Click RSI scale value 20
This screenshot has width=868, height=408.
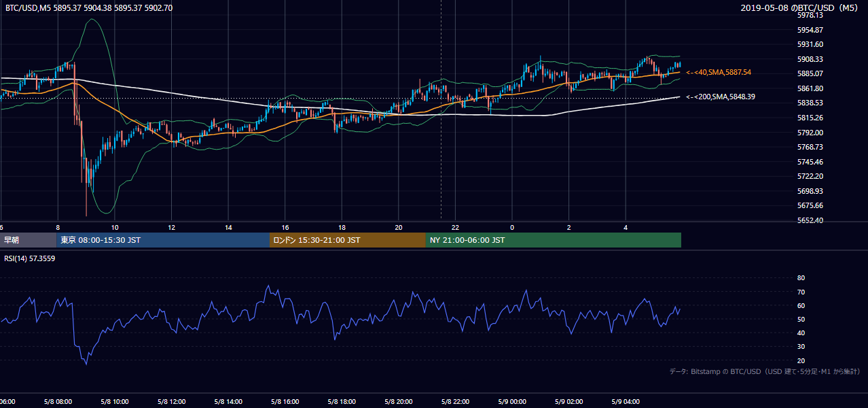[x=801, y=360]
